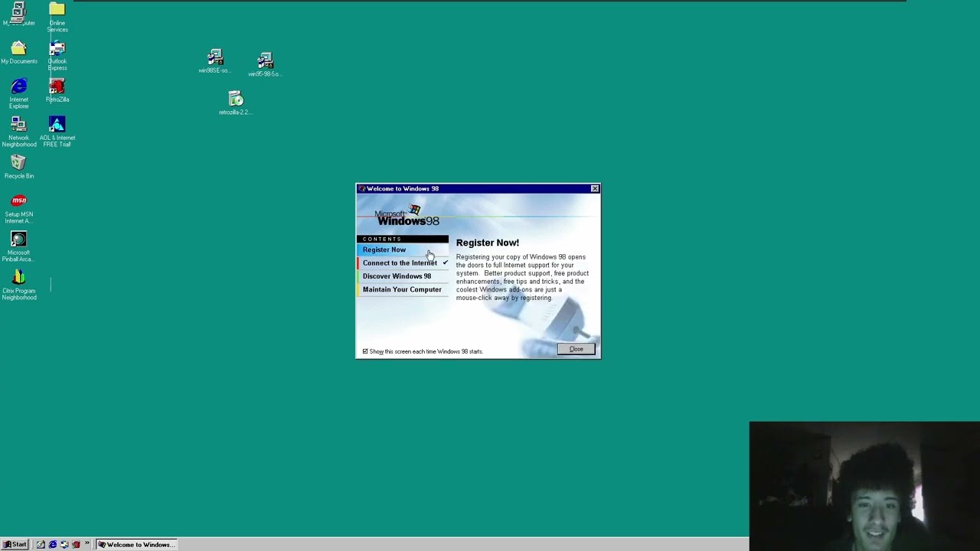Launch Outlook Express from Quick Launch

(64, 545)
